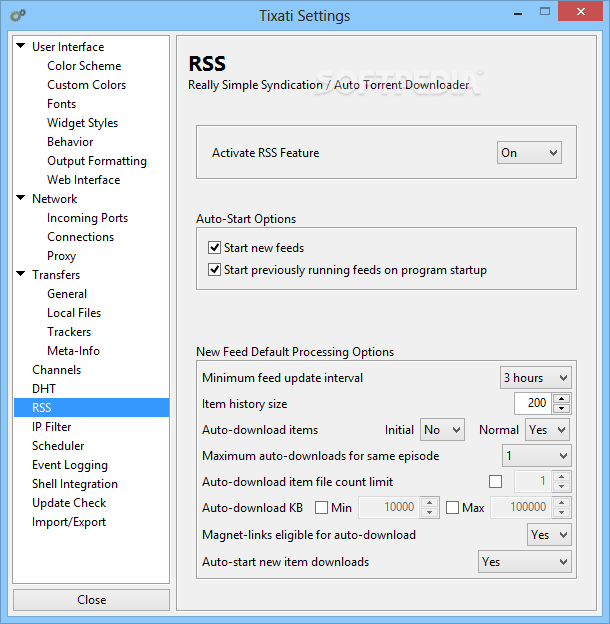Screen dimensions: 610x624
Task: Decrease Item history size with down arrow
Action: click(x=561, y=409)
